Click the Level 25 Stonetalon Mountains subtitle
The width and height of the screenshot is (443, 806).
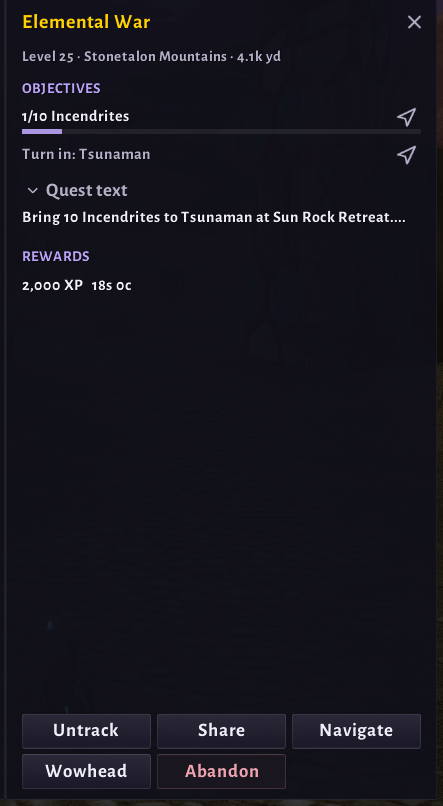pos(151,57)
